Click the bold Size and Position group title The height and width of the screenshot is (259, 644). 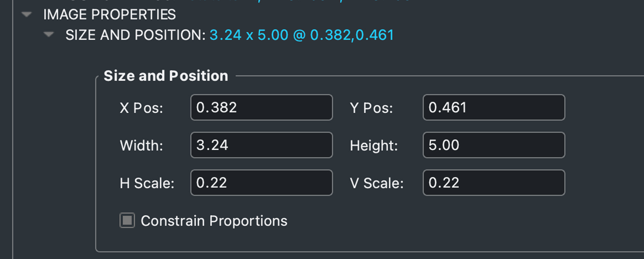coord(166,76)
